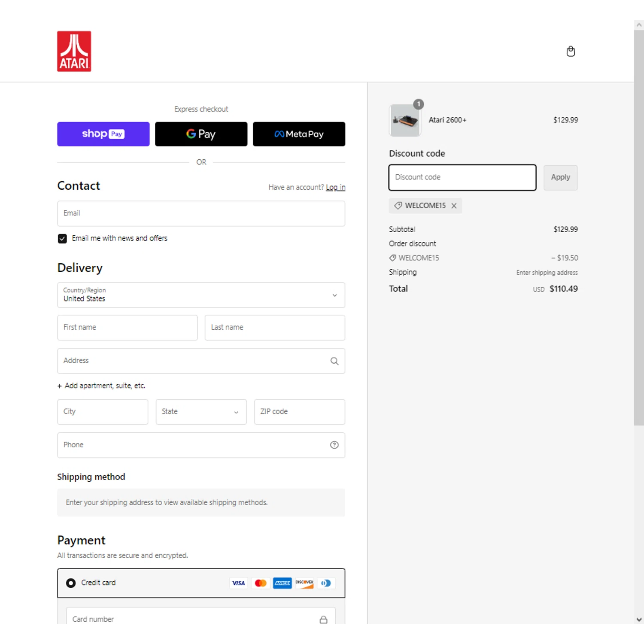Focus the Address field
The height and width of the screenshot is (644, 644).
(x=201, y=361)
